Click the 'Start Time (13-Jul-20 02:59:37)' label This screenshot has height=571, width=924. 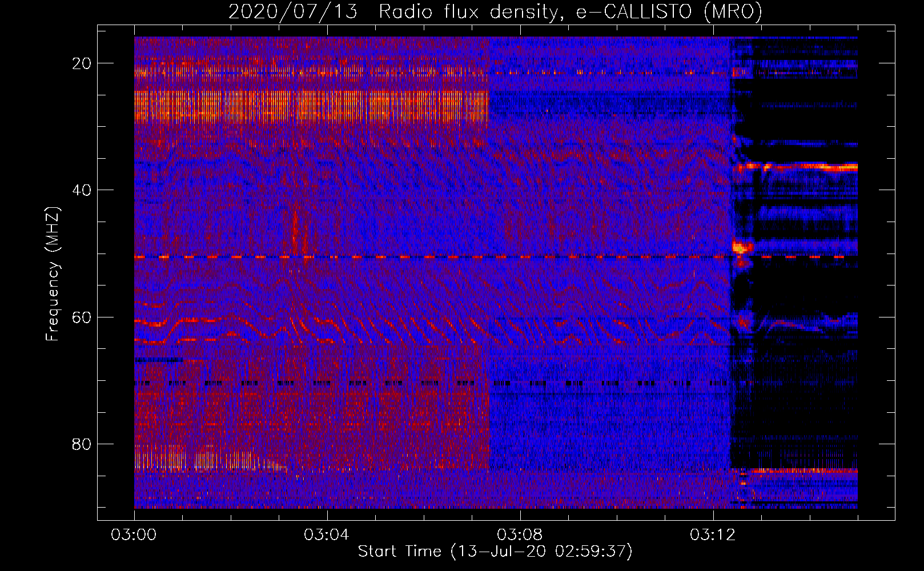495,552
